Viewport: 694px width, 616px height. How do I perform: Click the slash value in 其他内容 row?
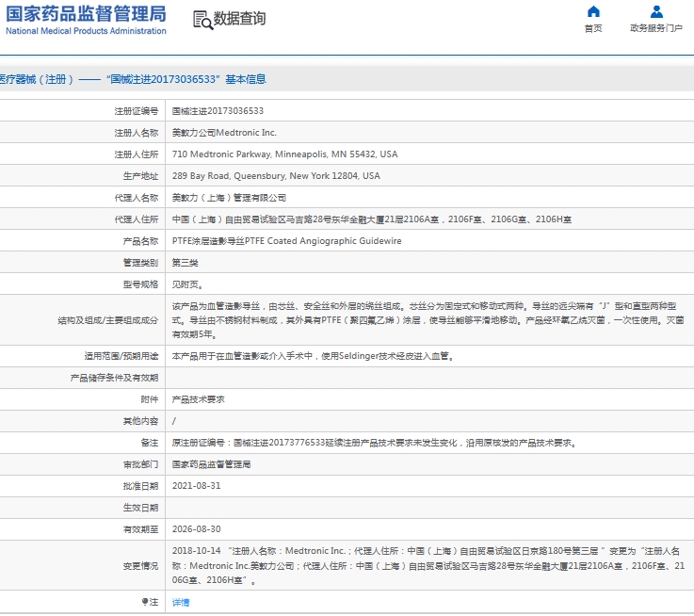[x=174, y=421]
